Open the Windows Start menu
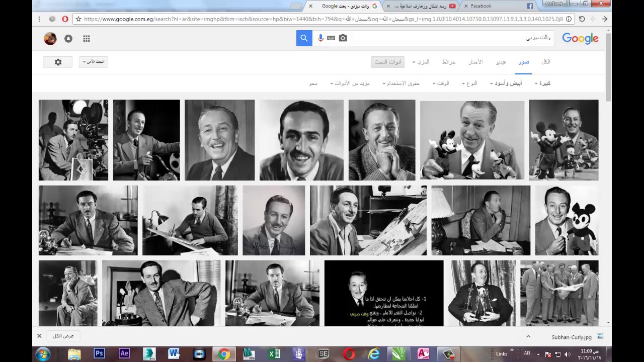The width and height of the screenshot is (644, 362). (x=43, y=353)
